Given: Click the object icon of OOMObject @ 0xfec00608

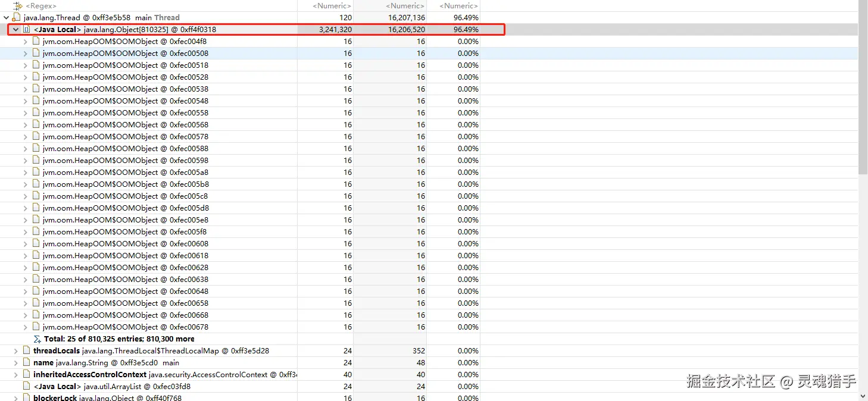Looking at the screenshot, I should click(x=36, y=244).
